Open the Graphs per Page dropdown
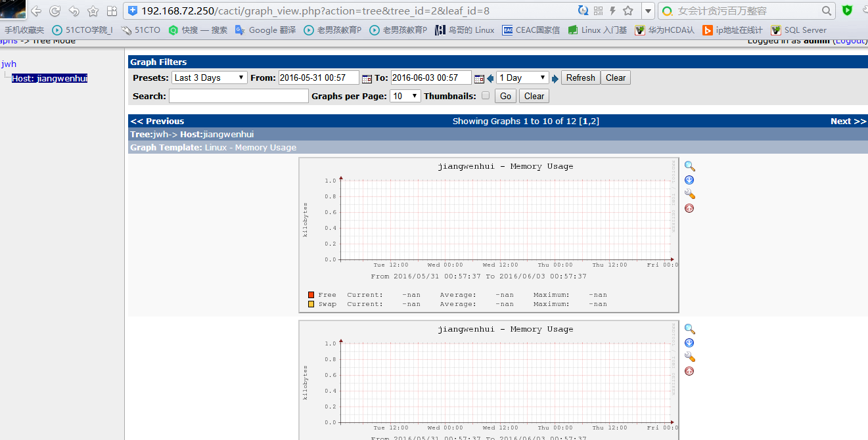Image resolution: width=868 pixels, height=440 pixels. (405, 96)
